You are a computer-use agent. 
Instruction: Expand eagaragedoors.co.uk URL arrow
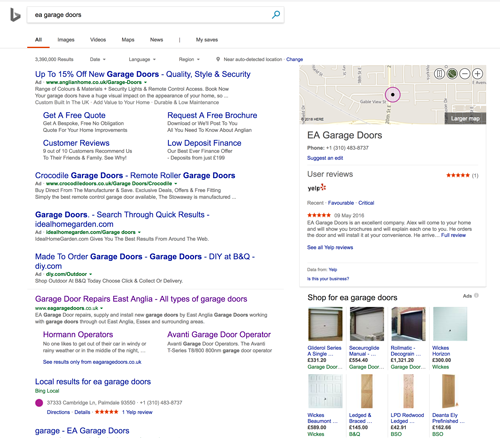[101, 308]
